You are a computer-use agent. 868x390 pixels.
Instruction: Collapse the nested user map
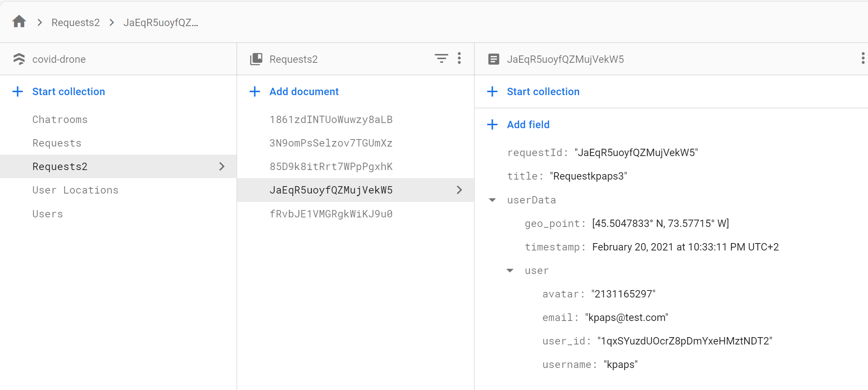(510, 271)
